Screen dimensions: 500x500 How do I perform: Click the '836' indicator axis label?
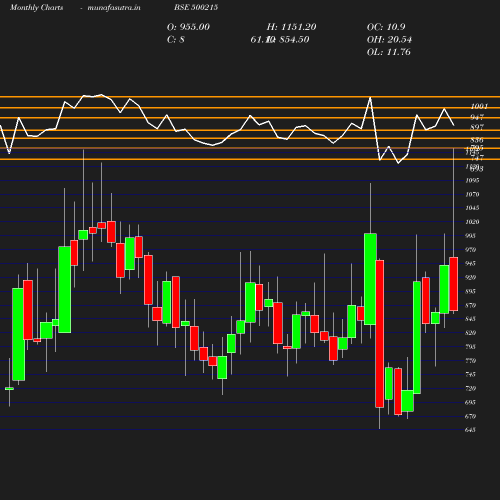(477, 140)
